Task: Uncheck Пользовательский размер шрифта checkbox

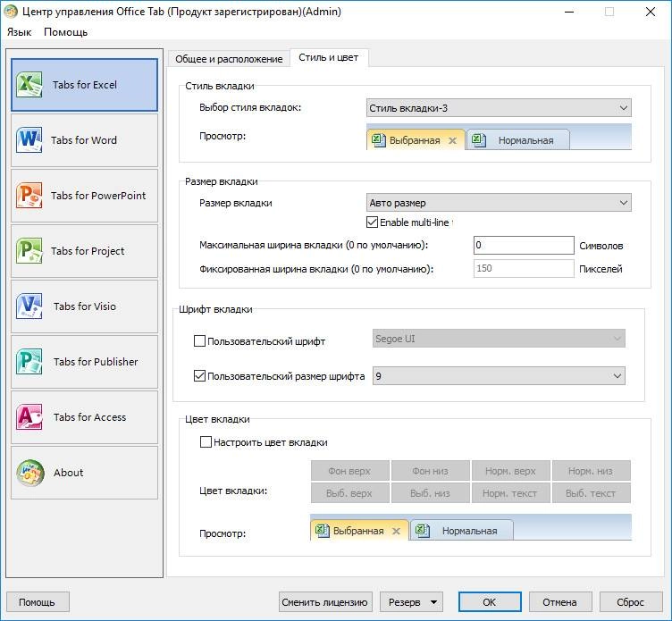Action: 199,376
